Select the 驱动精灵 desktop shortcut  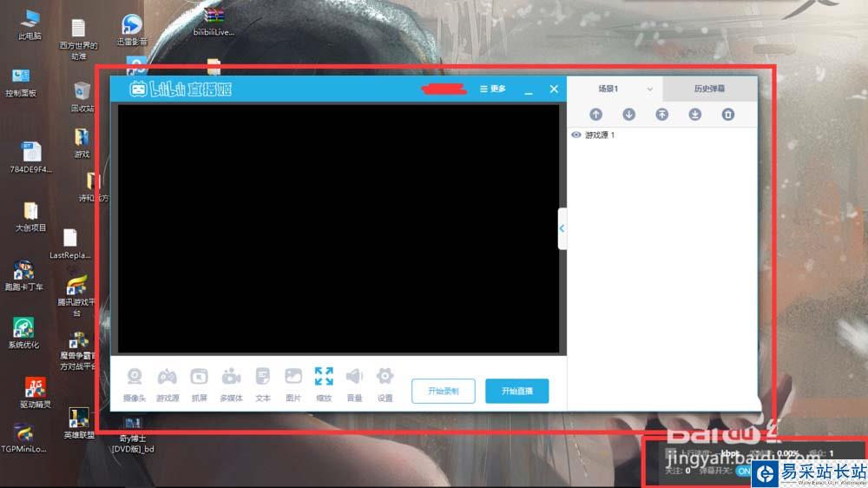tap(35, 392)
